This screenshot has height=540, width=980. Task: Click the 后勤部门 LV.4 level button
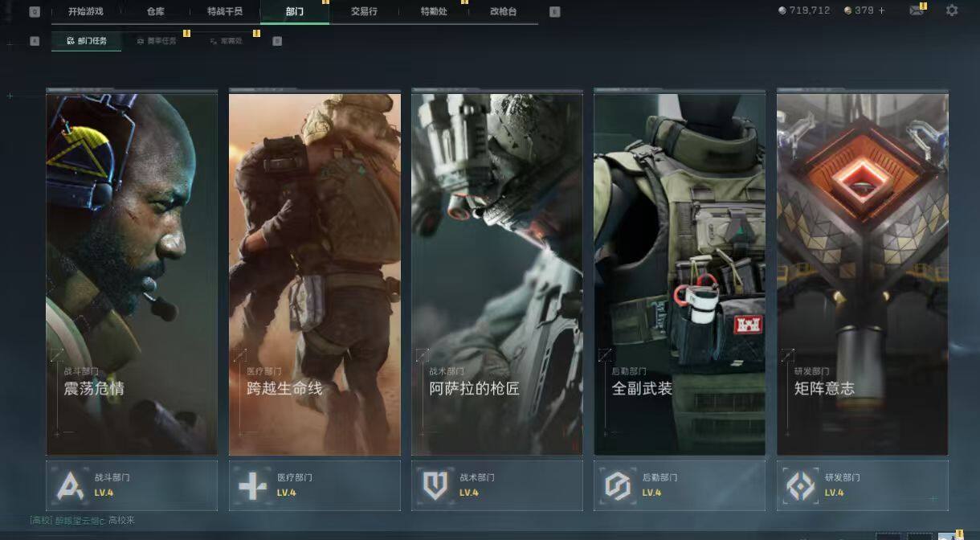(x=680, y=485)
